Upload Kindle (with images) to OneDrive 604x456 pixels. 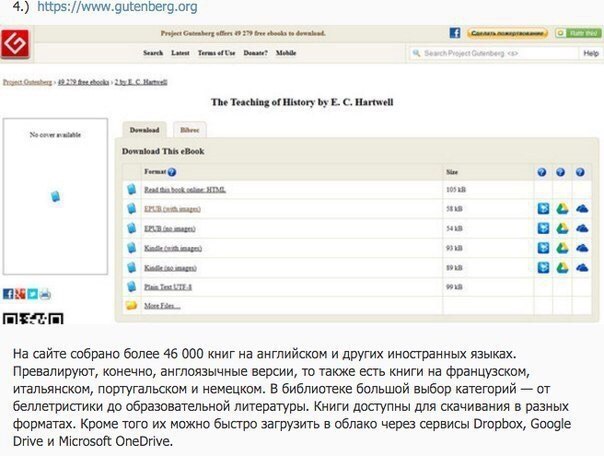click(581, 247)
